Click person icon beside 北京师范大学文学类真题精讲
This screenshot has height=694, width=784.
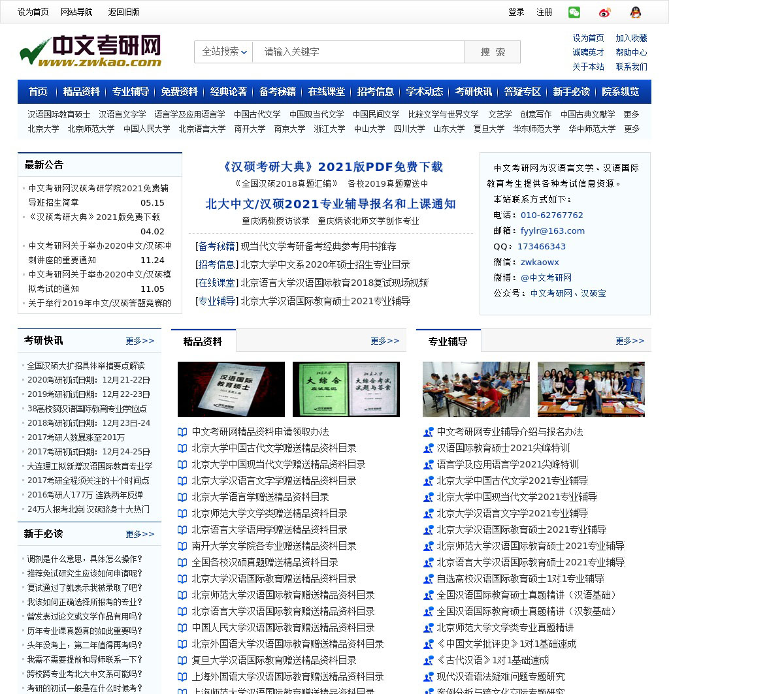[x=428, y=627]
